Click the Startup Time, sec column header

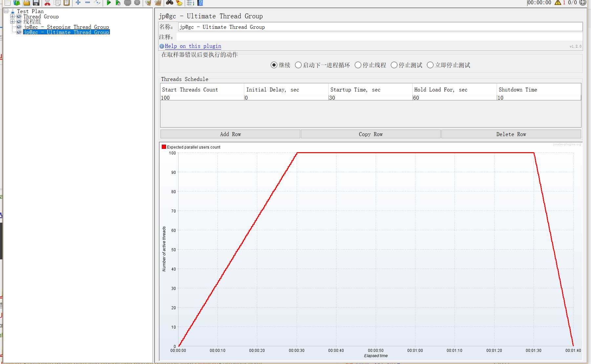[x=370, y=90]
